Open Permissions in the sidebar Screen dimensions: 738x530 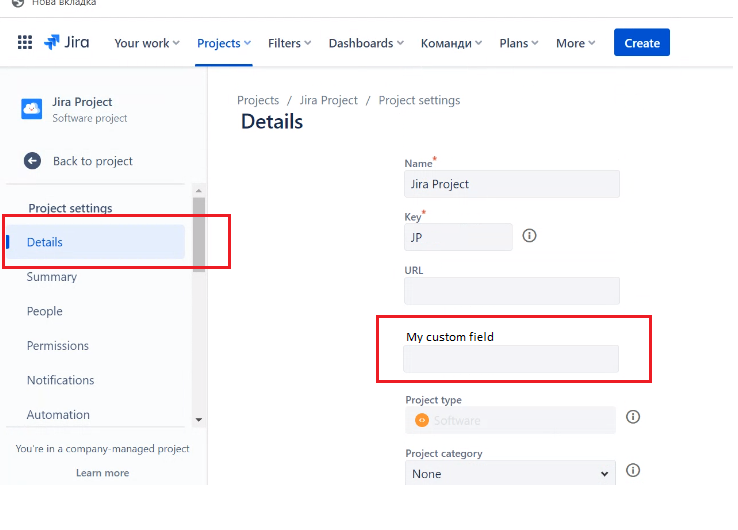(x=58, y=345)
